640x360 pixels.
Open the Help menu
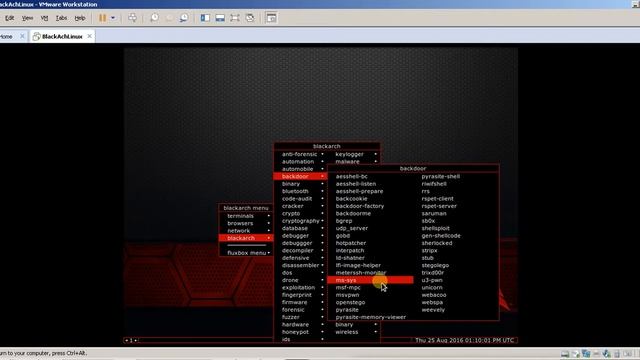[x=80, y=18]
